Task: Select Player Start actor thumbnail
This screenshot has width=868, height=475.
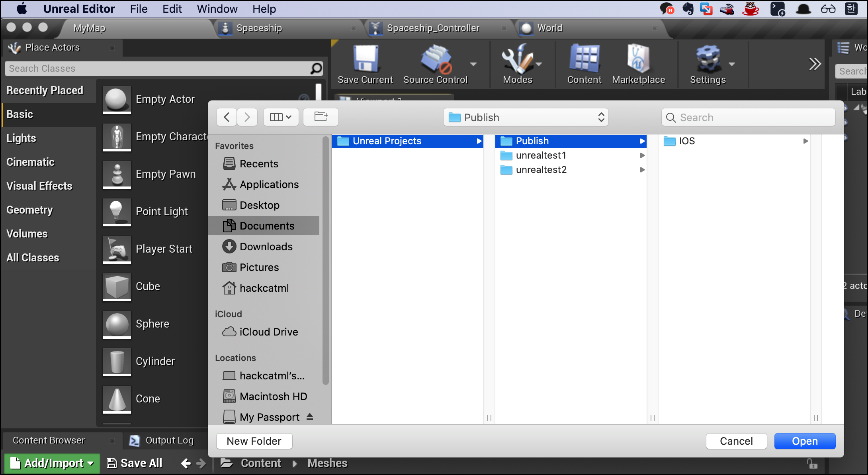Action: [117, 249]
